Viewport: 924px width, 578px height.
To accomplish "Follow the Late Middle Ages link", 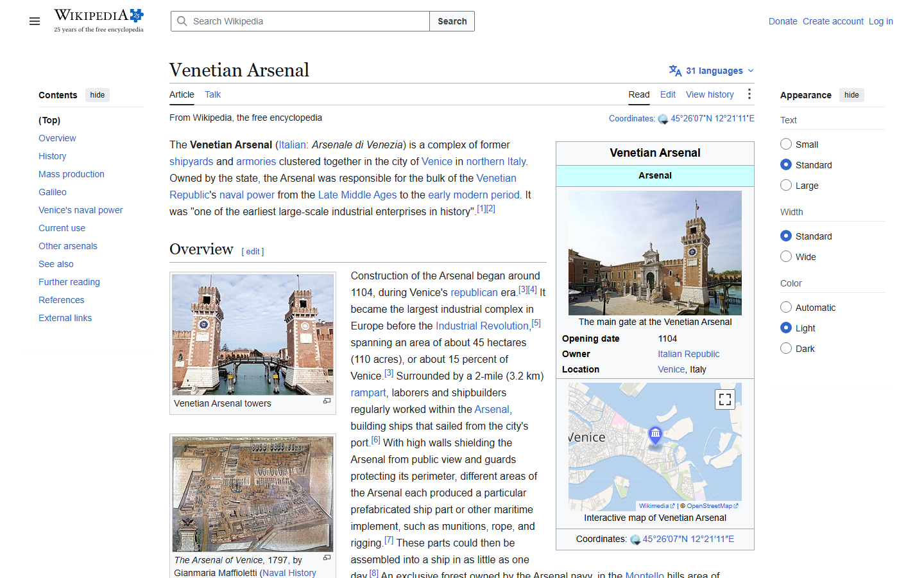I will pyautogui.click(x=357, y=195).
